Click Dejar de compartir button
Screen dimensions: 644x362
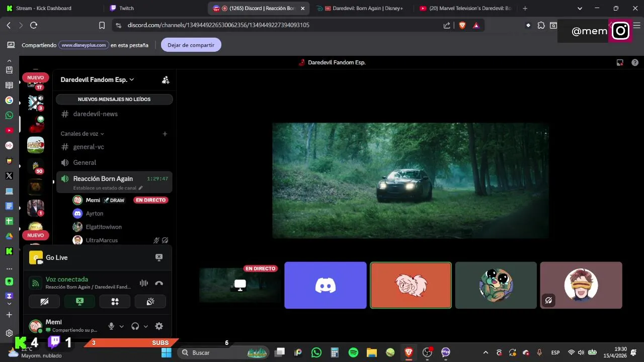pos(191,45)
